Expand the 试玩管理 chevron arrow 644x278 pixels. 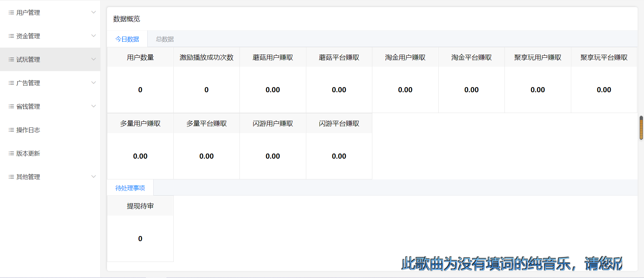(94, 59)
